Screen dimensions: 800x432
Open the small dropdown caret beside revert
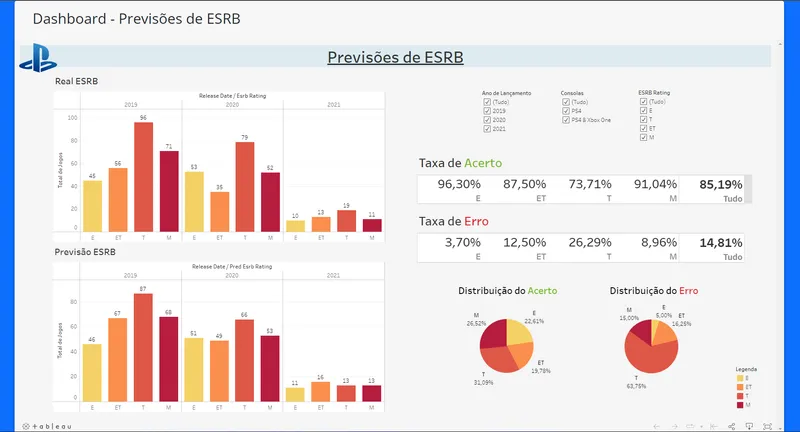702,427
